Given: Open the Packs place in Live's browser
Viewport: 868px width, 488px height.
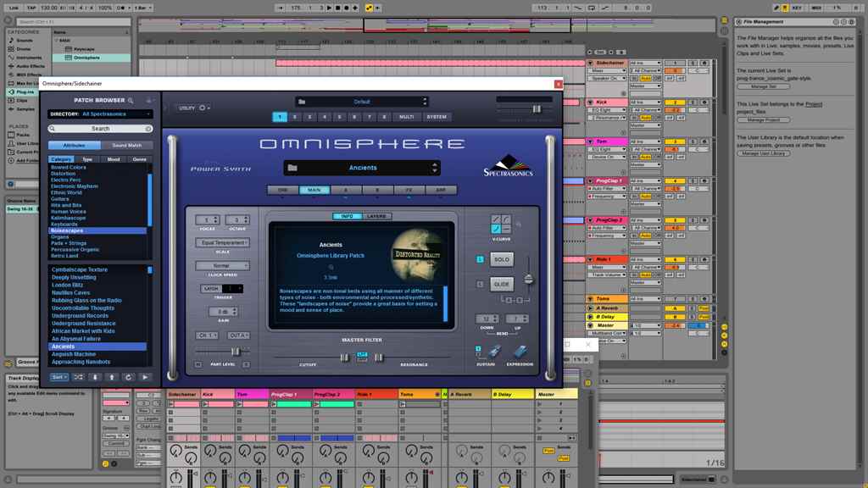Looking at the screenshot, I should coord(23,135).
